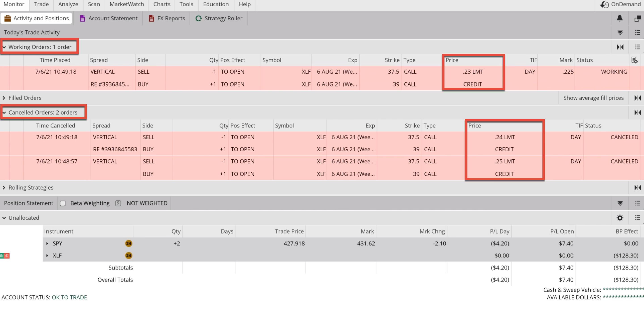
Task: Open the Scan tab
Action: pyautogui.click(x=94, y=4)
